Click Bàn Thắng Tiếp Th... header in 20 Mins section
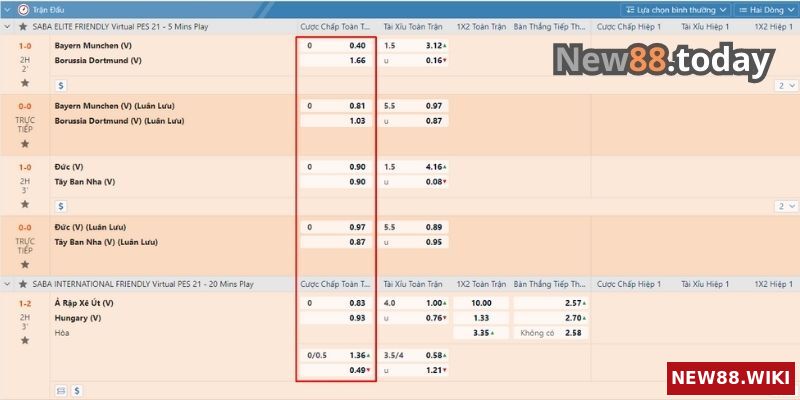The height and width of the screenshot is (400, 800). 550,284
